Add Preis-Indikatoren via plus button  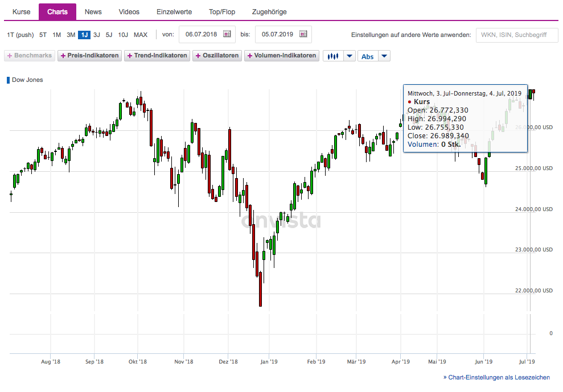pyautogui.click(x=90, y=56)
